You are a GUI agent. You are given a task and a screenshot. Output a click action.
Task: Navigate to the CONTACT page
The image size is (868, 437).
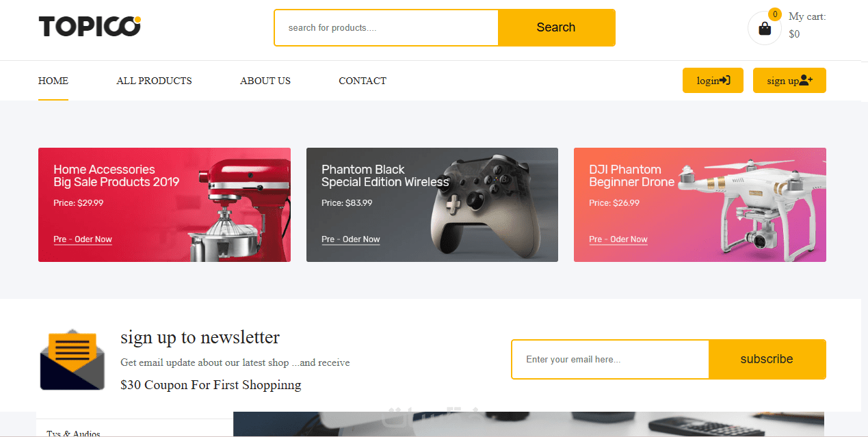coord(363,81)
